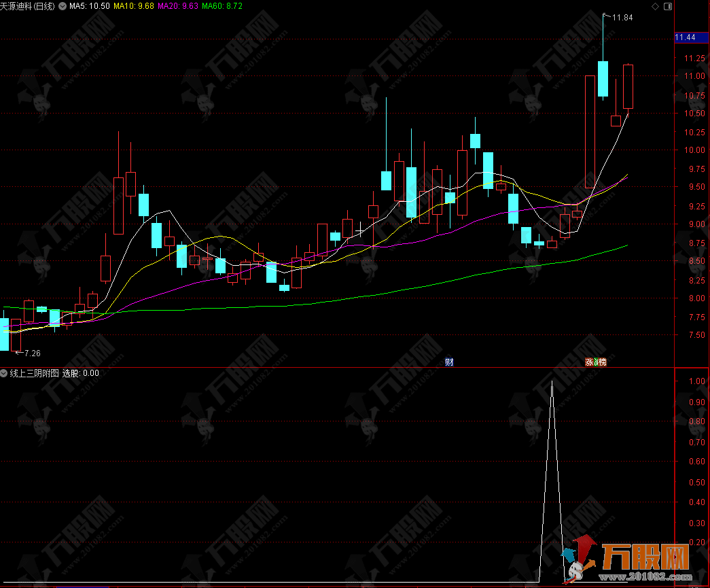This screenshot has height=588, width=710.
Task: Click the 线上三阴附图 indicator name
Action: tap(35, 373)
